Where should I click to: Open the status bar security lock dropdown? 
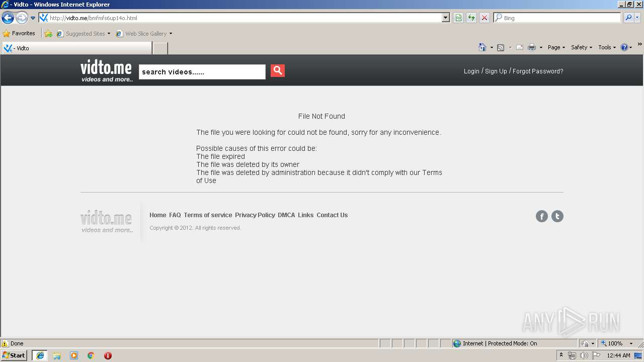[x=588, y=344]
